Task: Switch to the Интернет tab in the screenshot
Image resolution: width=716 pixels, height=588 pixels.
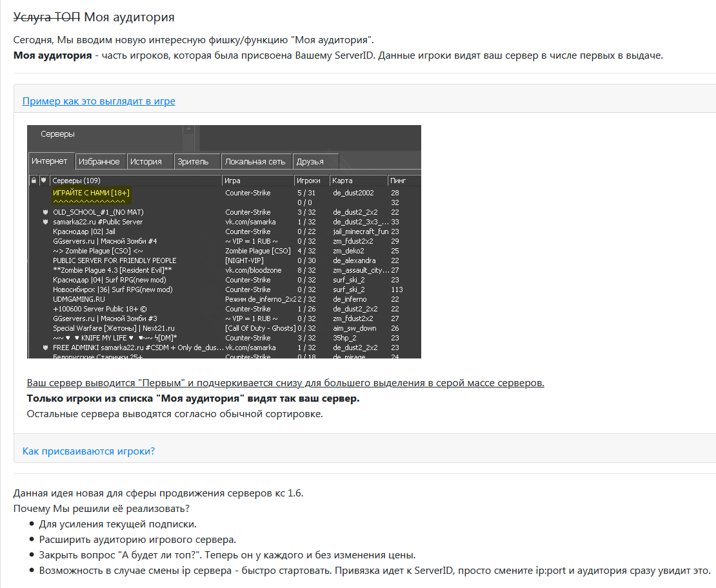Action: pyautogui.click(x=51, y=161)
